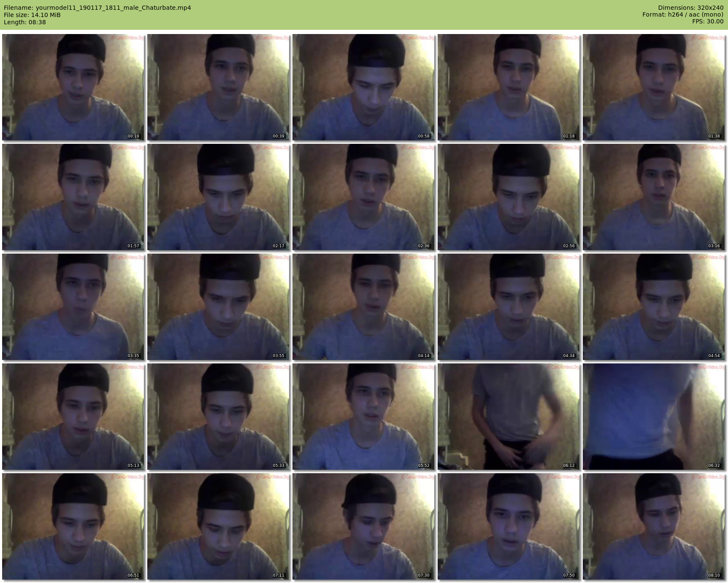This screenshot has width=728, height=583.
Task: Open the 01:57 frame preview
Action: point(73,197)
